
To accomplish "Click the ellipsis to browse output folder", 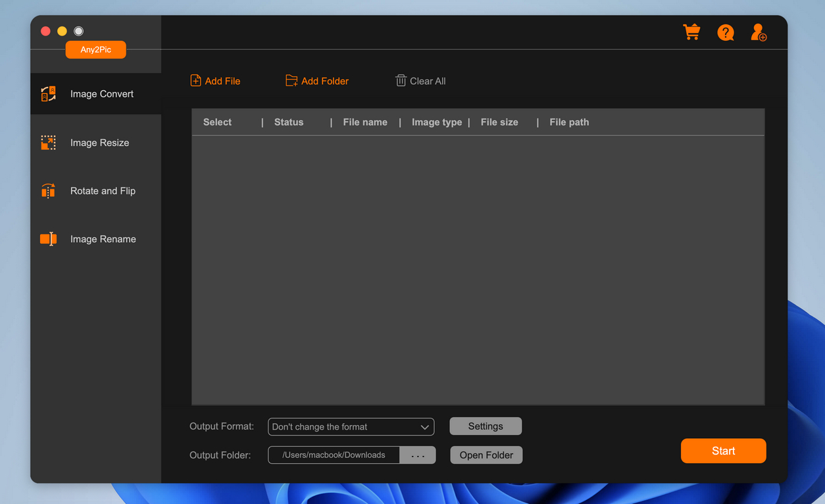I will pos(417,455).
